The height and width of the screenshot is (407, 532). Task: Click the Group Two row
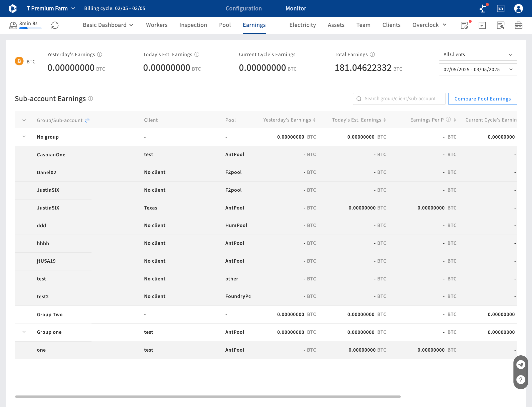click(x=266, y=314)
